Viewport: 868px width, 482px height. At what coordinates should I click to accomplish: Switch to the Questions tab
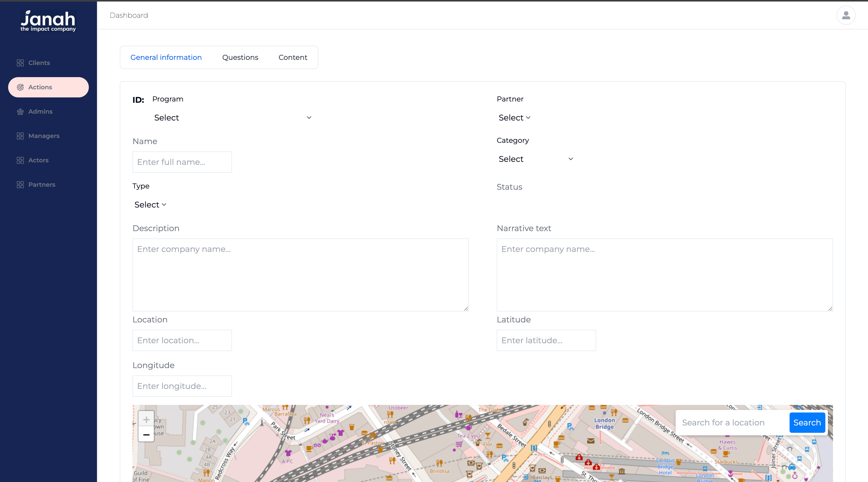240,58
